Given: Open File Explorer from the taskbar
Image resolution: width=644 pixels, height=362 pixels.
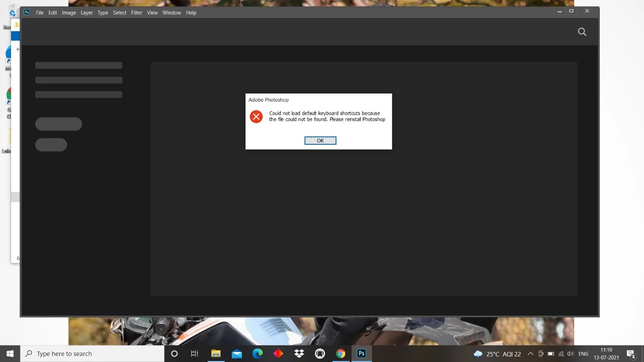Looking at the screenshot, I should 216,353.
